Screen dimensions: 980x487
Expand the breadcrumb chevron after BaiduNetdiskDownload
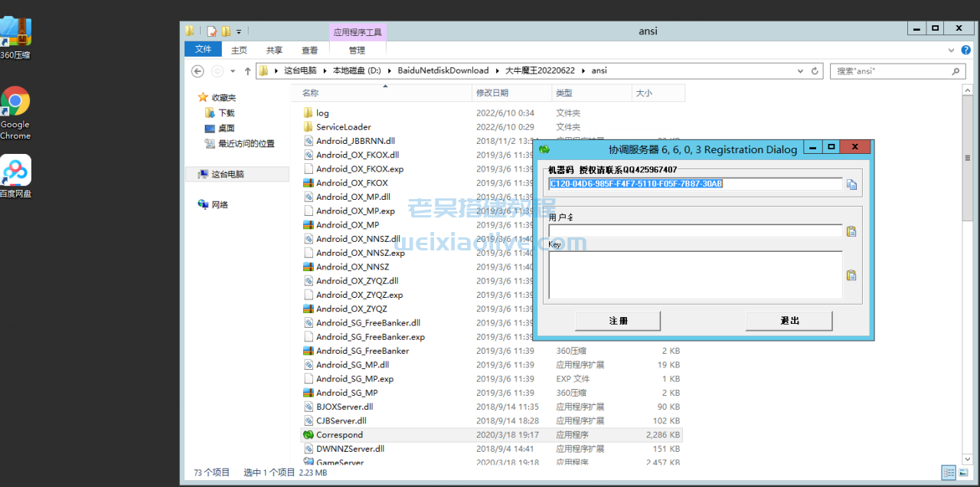[x=498, y=70]
